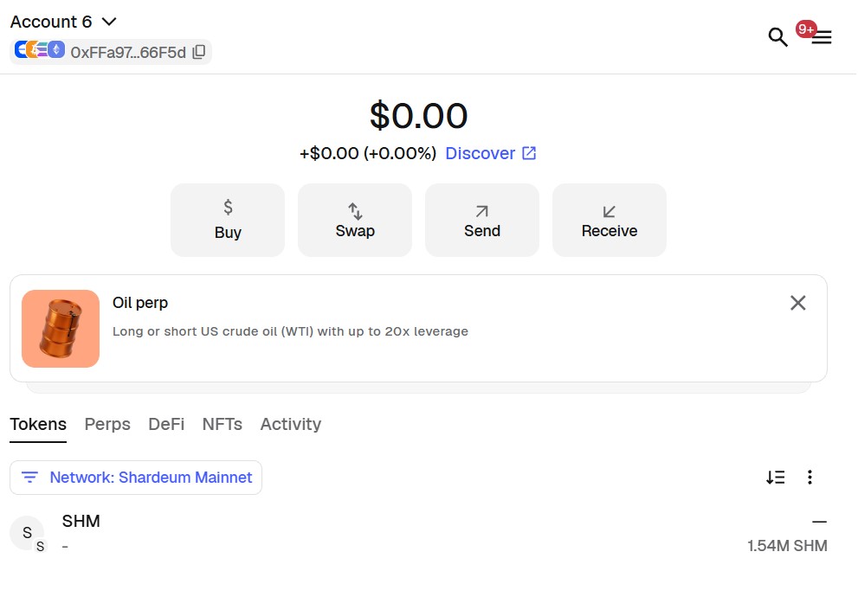The image size is (858, 616).
Task: Click the network avatar icons group
Action: [40, 49]
